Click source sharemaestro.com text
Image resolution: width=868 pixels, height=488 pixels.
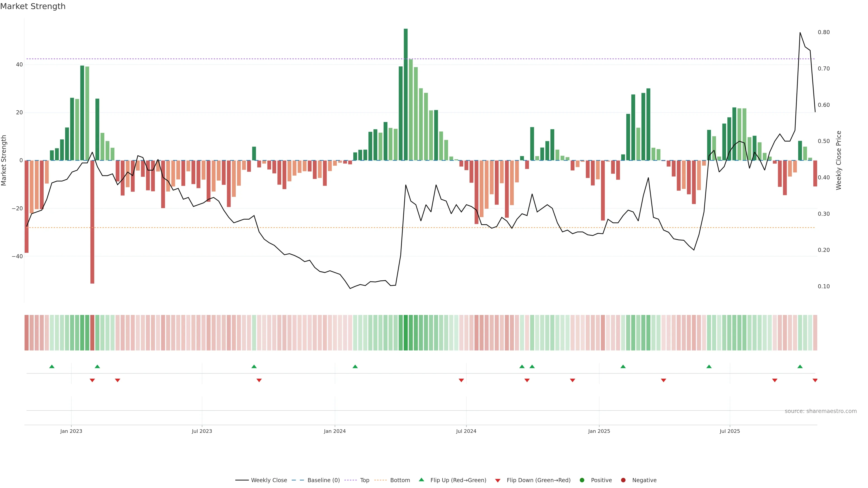(821, 411)
